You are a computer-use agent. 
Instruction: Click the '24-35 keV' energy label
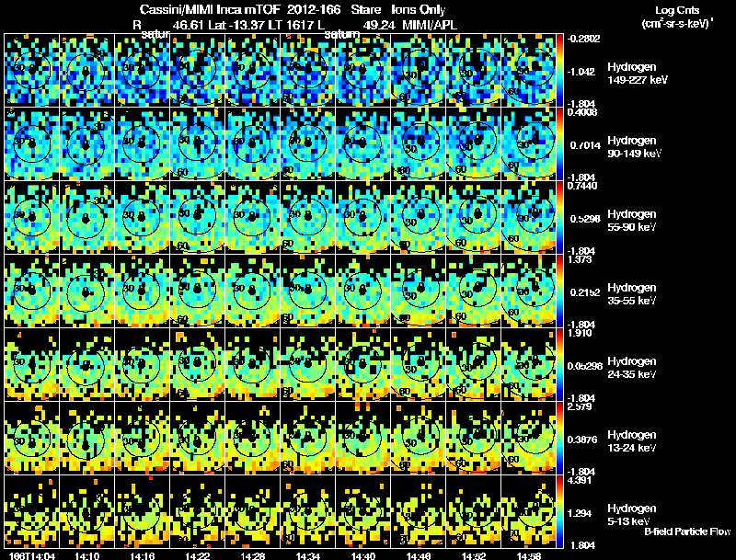click(x=631, y=374)
